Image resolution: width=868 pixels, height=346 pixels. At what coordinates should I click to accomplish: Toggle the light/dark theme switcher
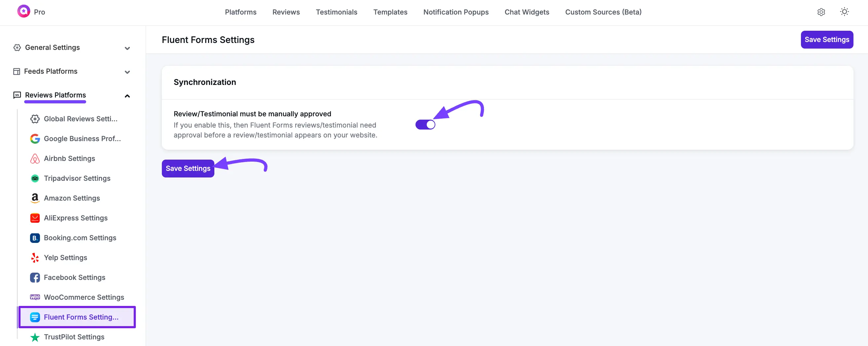click(x=844, y=12)
